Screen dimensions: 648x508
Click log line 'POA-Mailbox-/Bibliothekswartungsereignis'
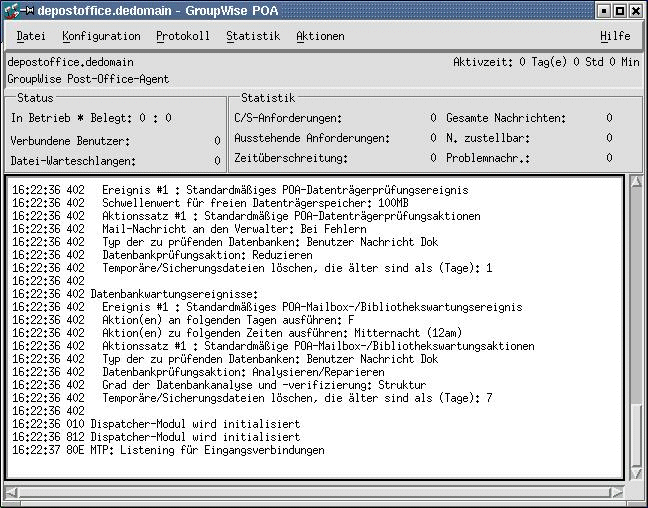point(267,307)
